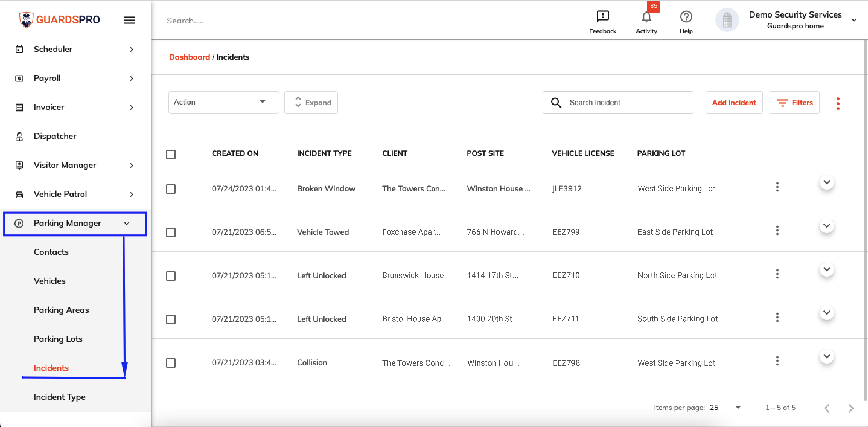
Task: Open row menu for Broken Window incident
Action: tap(777, 187)
